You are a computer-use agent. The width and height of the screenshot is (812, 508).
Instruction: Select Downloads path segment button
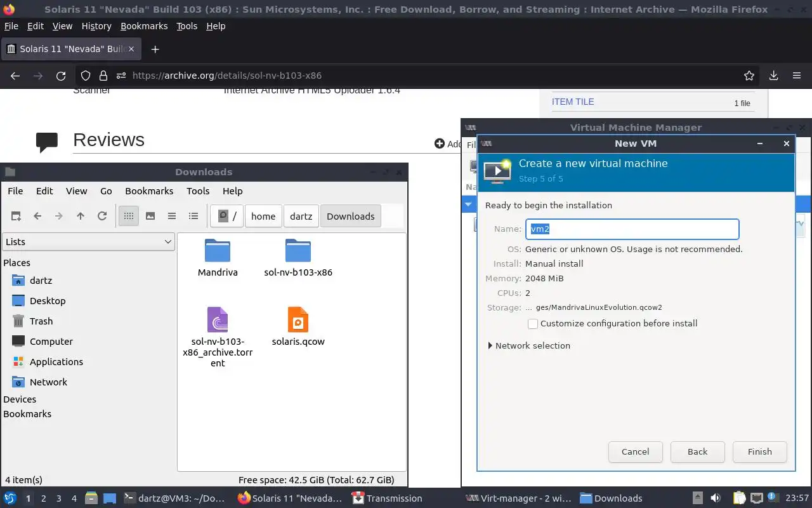351,216
